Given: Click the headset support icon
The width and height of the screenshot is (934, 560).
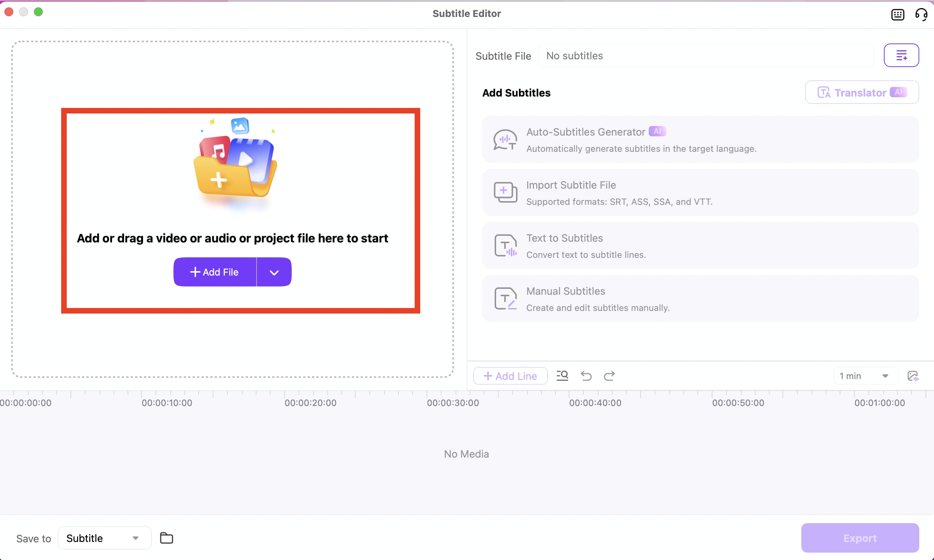Looking at the screenshot, I should pyautogui.click(x=921, y=14).
